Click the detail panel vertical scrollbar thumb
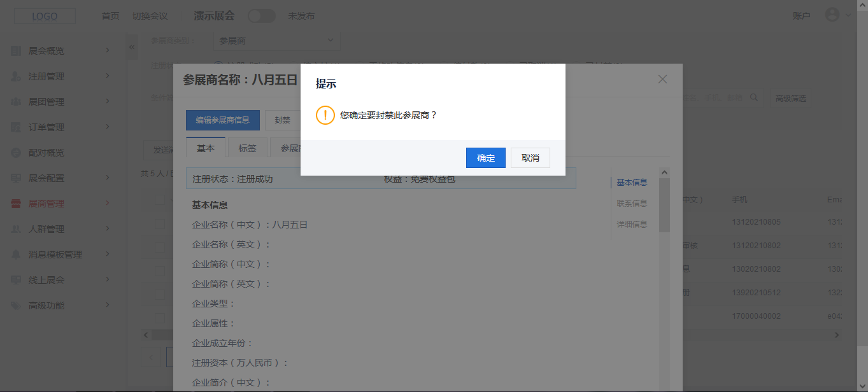The width and height of the screenshot is (868, 392). pos(664,205)
